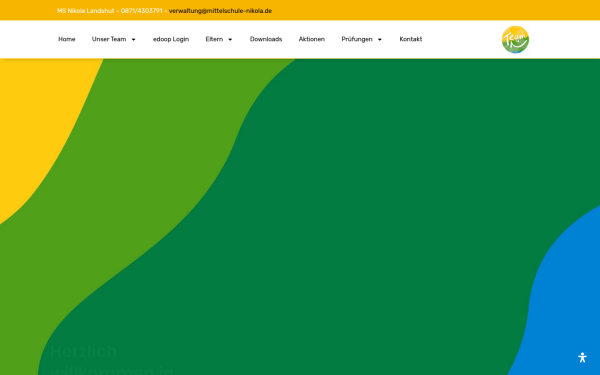Click the 'Herzlich' welcome heading
Screen dimensions: 600x375
tap(83, 351)
